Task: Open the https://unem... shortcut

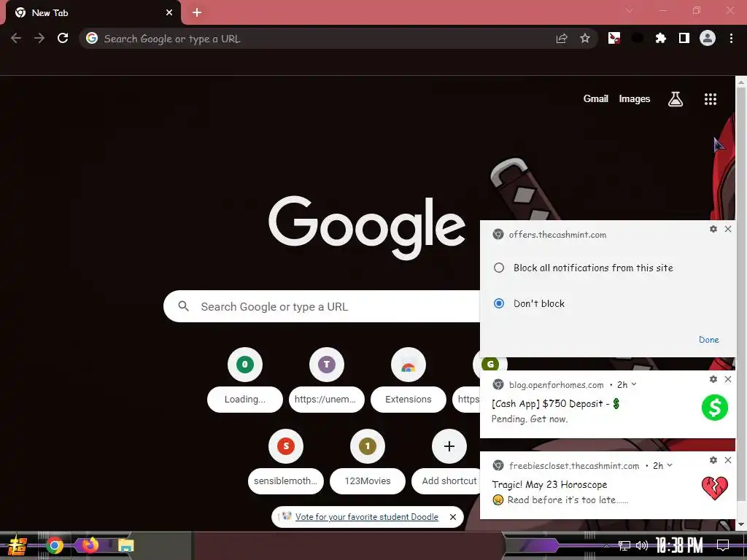Action: coord(326,379)
